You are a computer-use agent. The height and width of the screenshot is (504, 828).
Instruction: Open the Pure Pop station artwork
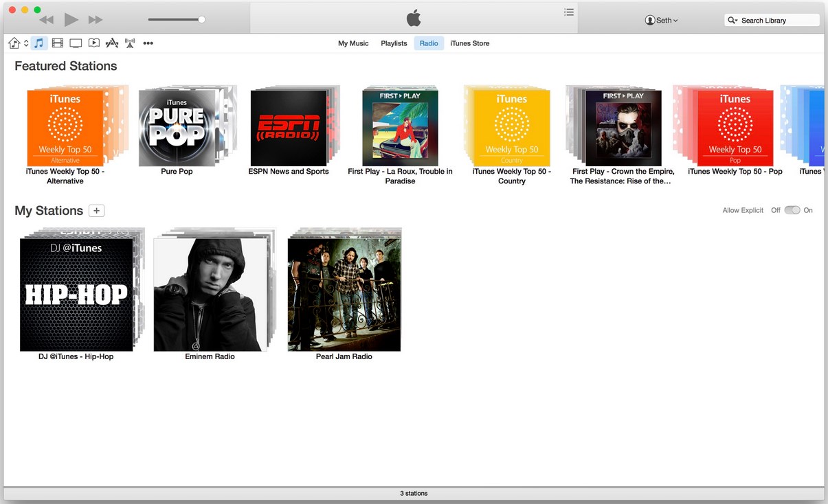pyautogui.click(x=177, y=128)
